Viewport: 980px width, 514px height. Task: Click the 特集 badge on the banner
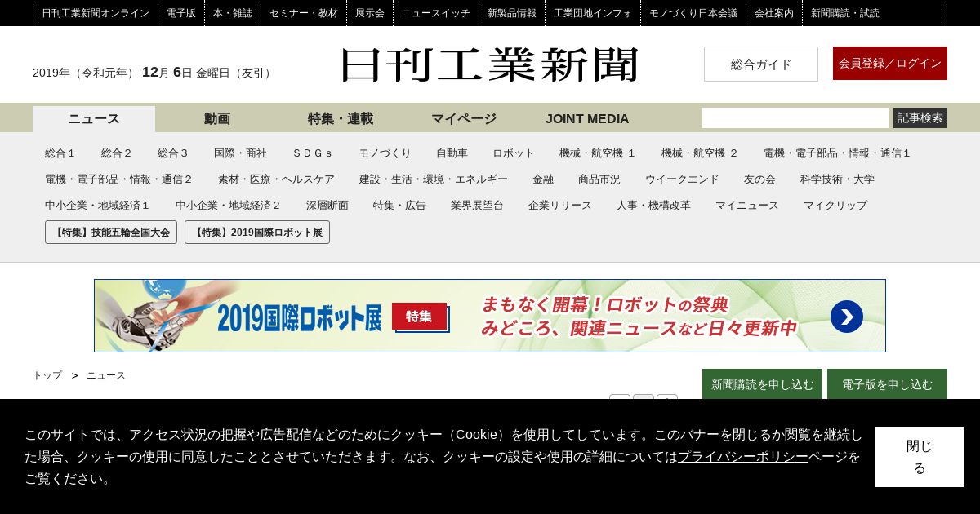point(419,316)
